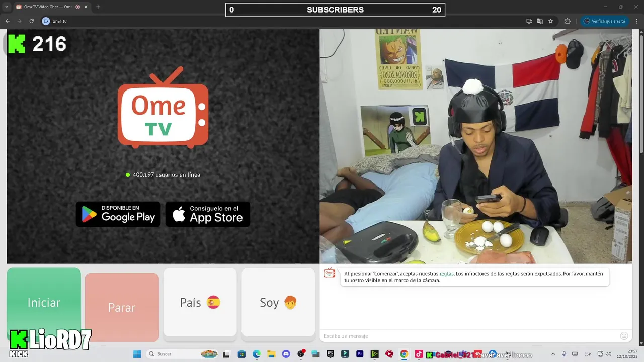This screenshot has height=362, width=644.
Task: Click the Parar button
Action: coord(122,307)
